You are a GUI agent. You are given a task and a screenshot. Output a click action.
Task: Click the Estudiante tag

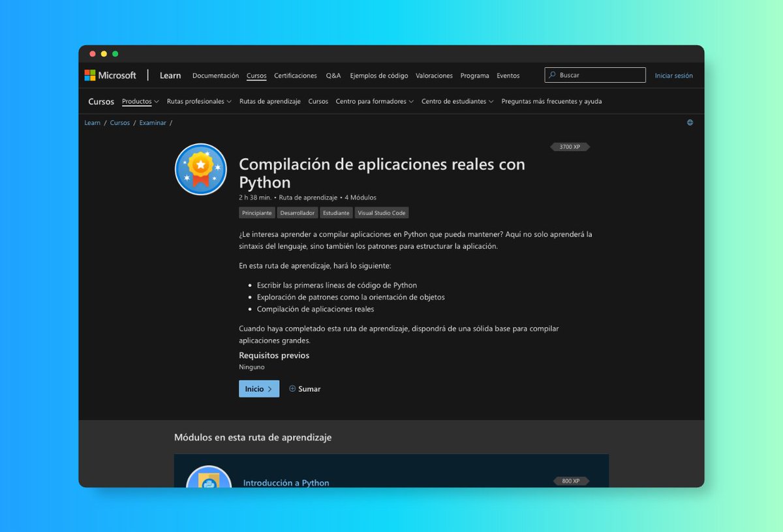pyautogui.click(x=336, y=213)
